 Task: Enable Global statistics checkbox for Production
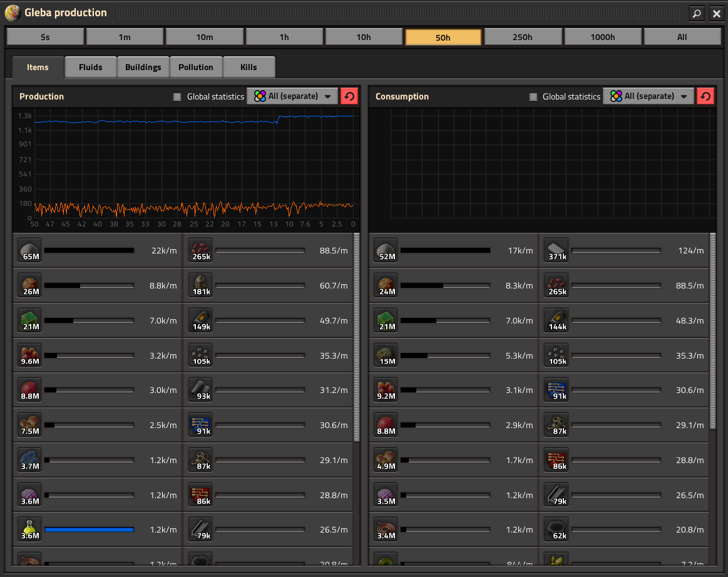tap(177, 97)
